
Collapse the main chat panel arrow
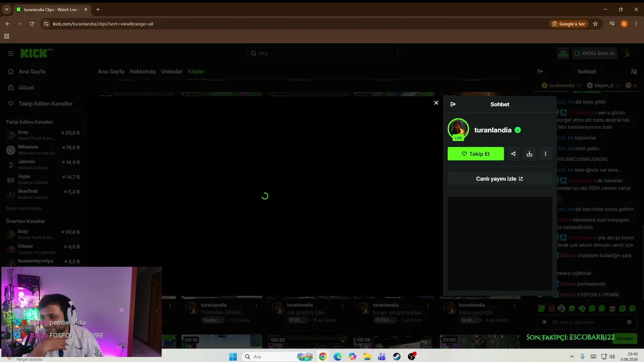coord(540,71)
